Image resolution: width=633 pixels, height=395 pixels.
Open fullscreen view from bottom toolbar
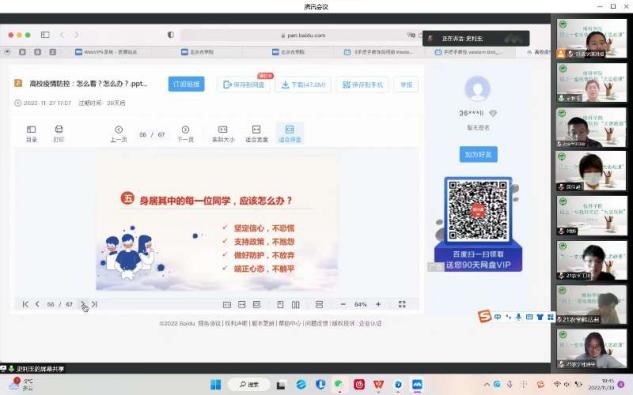[x=402, y=304]
